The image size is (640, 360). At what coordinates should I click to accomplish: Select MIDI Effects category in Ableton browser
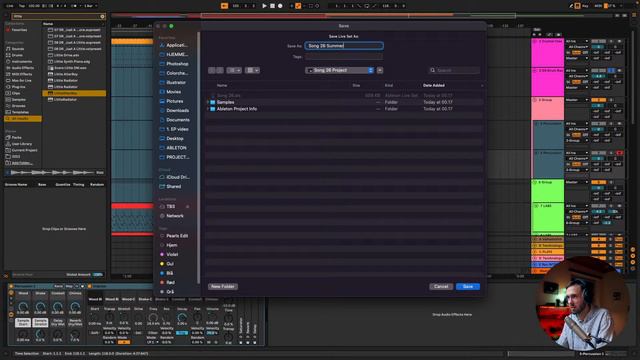[19, 74]
